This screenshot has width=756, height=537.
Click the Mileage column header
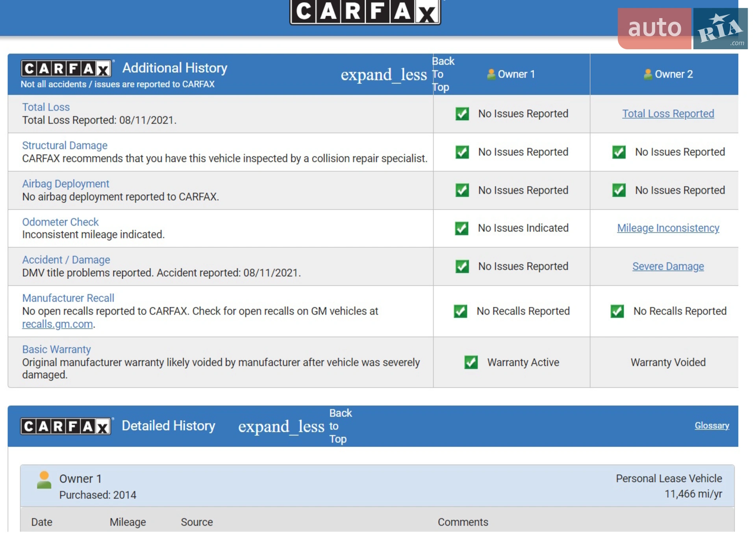coord(128,522)
